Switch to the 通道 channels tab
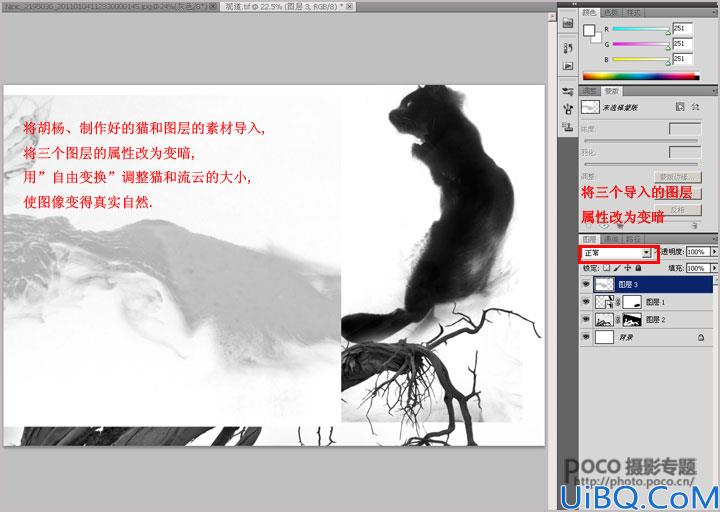This screenshot has width=720, height=512. 611,239
